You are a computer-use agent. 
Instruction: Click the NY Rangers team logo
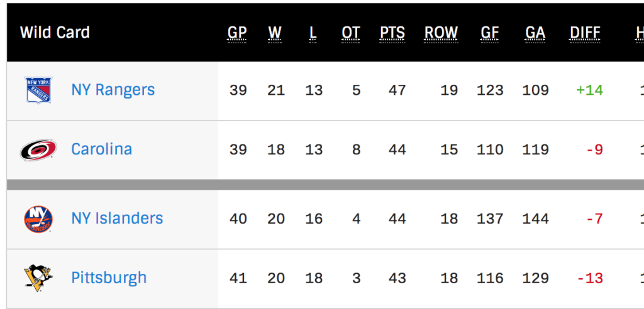tap(38, 90)
